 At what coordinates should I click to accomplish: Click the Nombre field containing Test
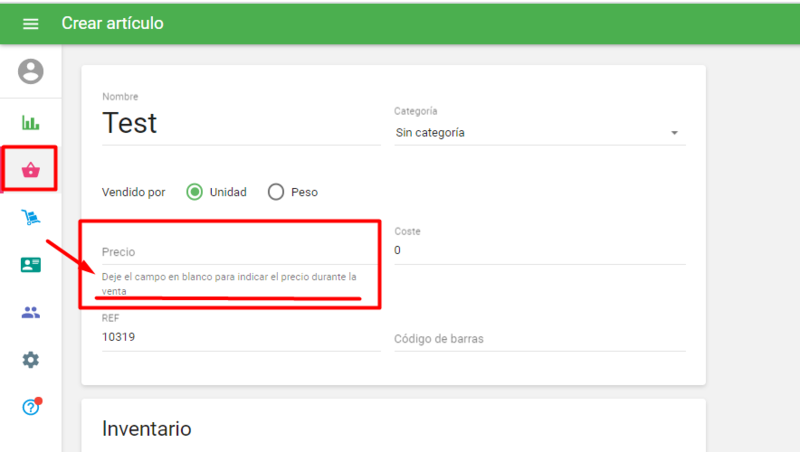[240, 124]
